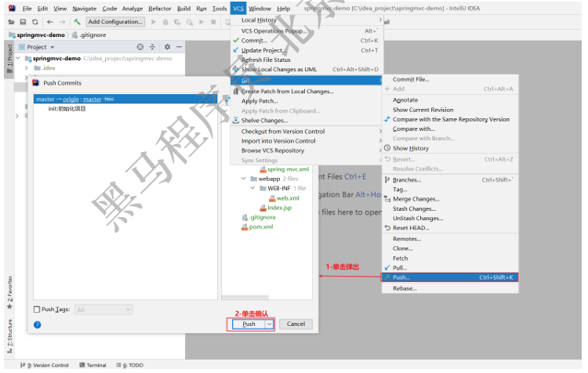Choose Push... in the Git submenu

tap(450, 277)
